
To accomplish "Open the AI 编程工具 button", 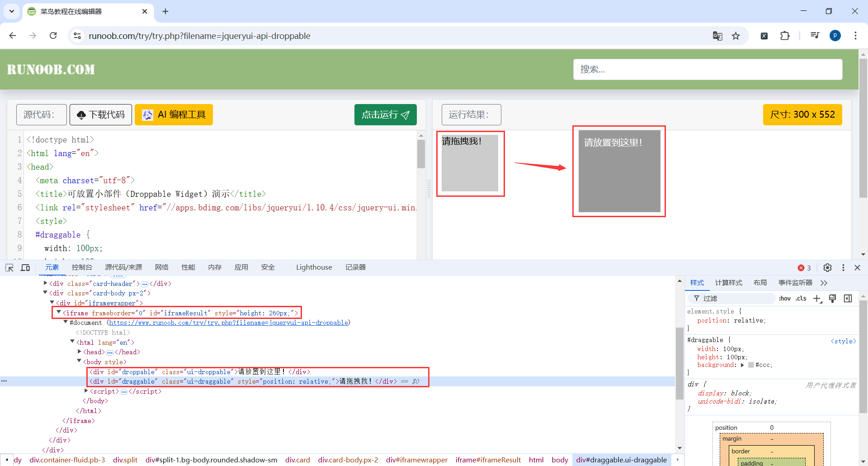I will pos(174,114).
